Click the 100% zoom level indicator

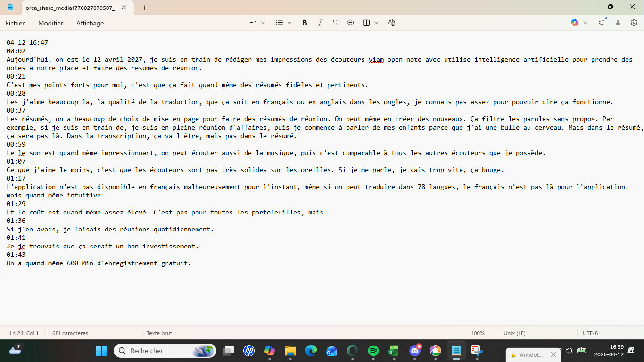tap(478, 333)
